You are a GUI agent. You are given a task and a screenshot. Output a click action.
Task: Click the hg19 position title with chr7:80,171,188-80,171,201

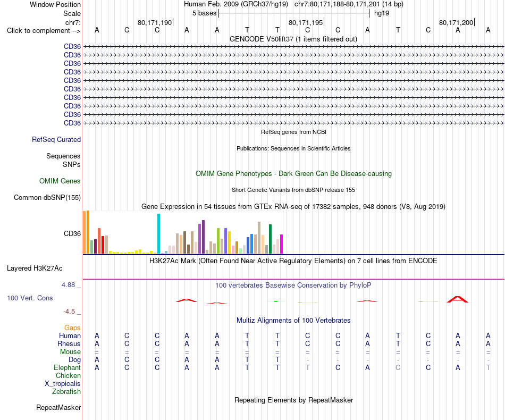[293, 4]
